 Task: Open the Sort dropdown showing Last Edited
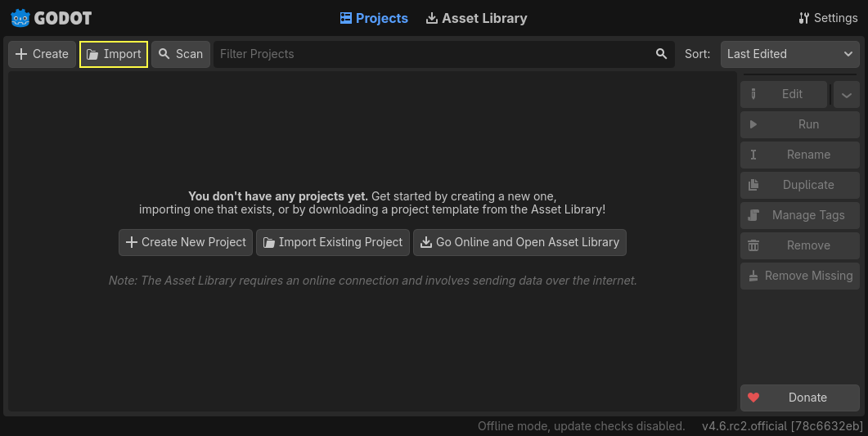coord(789,54)
